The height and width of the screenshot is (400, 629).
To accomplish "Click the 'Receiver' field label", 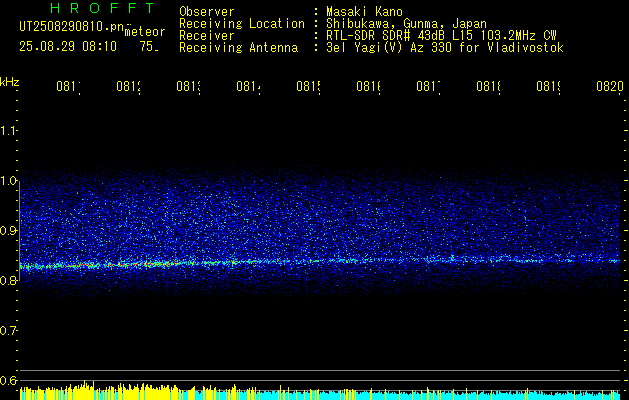I will 207,36.
